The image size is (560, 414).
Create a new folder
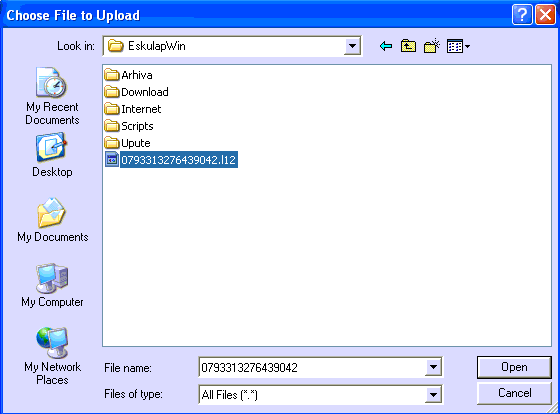[x=431, y=46]
